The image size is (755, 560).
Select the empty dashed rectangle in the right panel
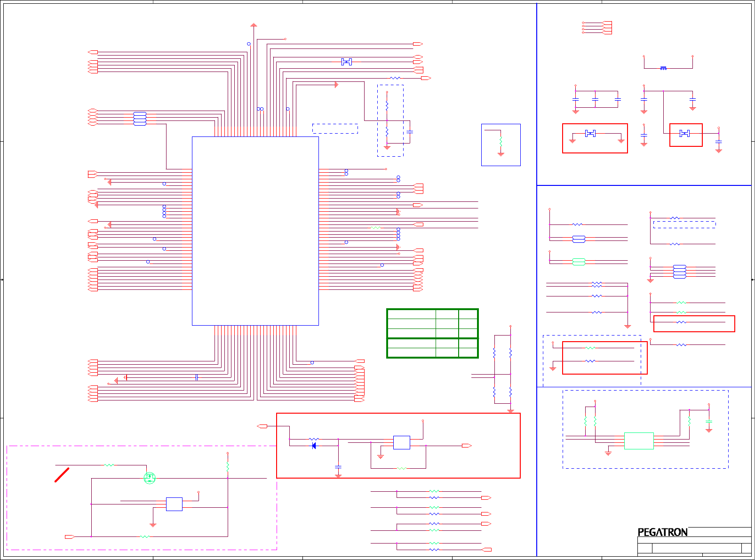684,224
